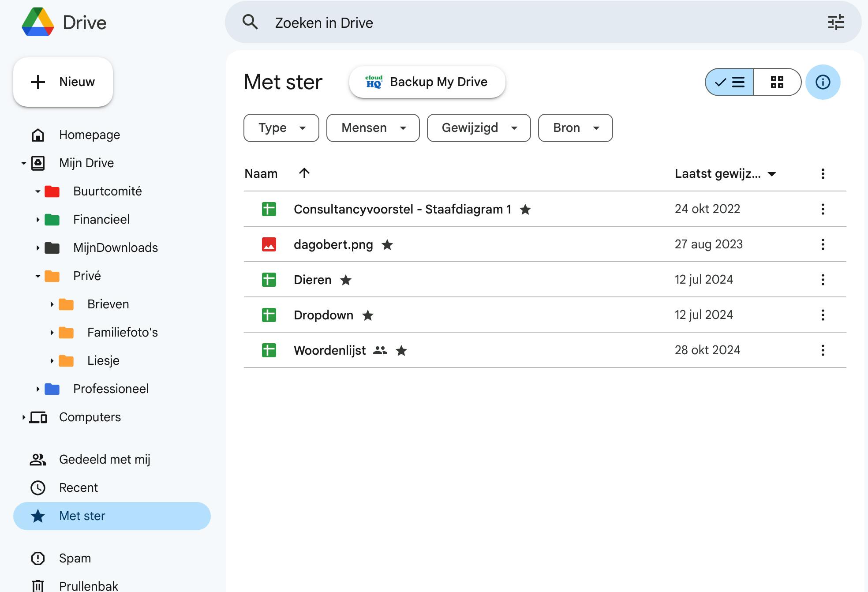Viewport: 868px width, 592px height.
Task: Collapse the Privé folder tree
Action: (38, 276)
